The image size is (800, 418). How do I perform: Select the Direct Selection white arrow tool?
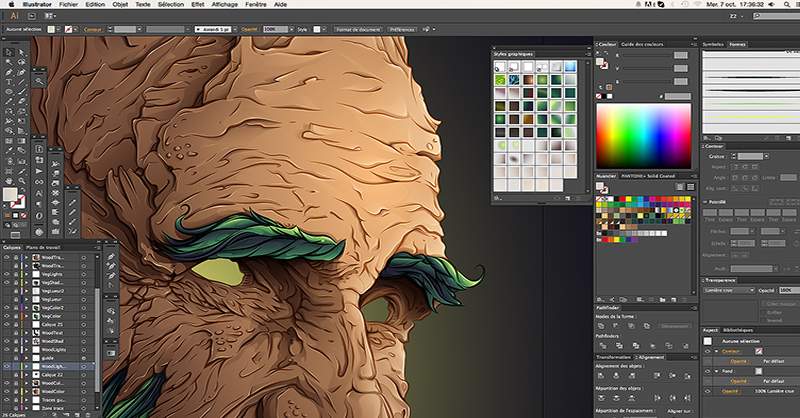click(x=21, y=53)
